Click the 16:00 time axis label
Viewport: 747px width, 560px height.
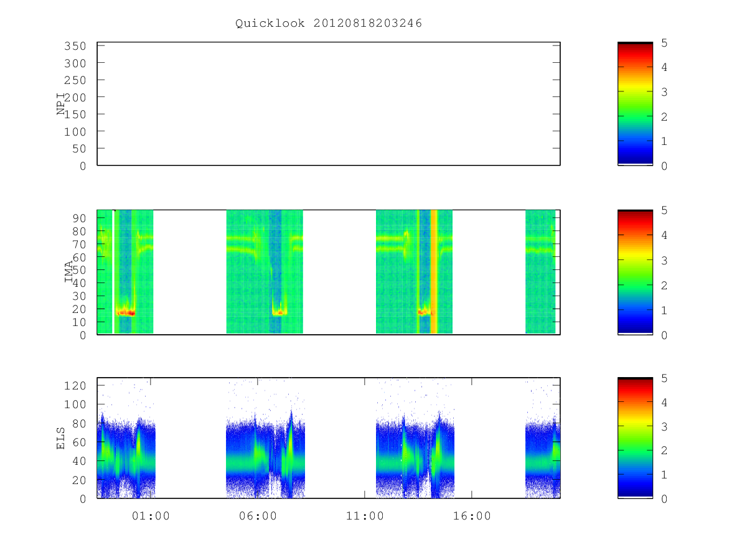pyautogui.click(x=471, y=516)
